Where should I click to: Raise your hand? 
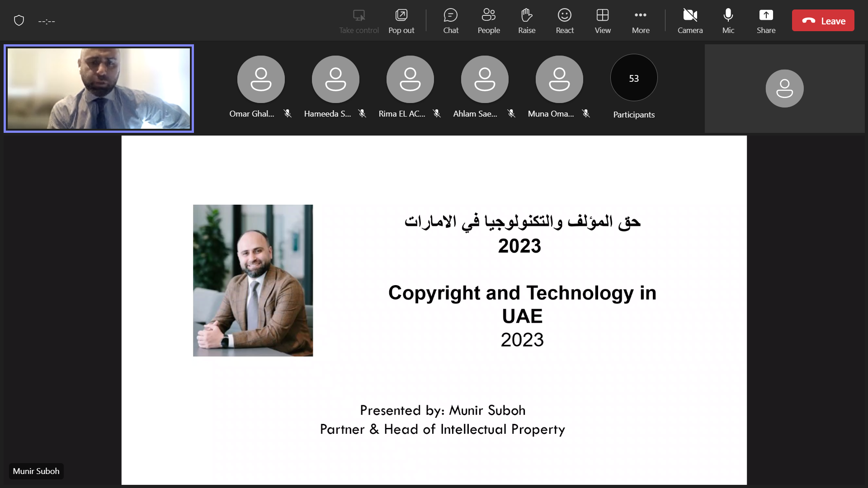click(526, 21)
